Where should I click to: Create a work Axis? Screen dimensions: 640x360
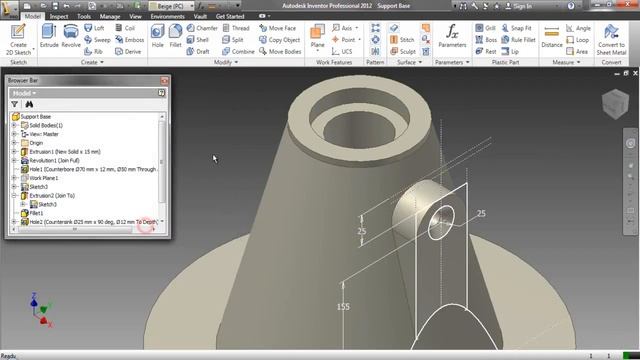pyautogui.click(x=344, y=28)
